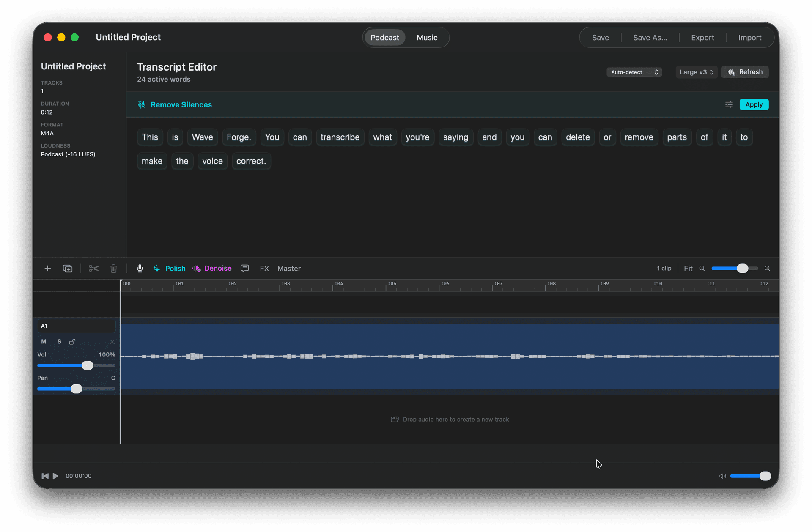Click the Denoise button text

point(218,269)
